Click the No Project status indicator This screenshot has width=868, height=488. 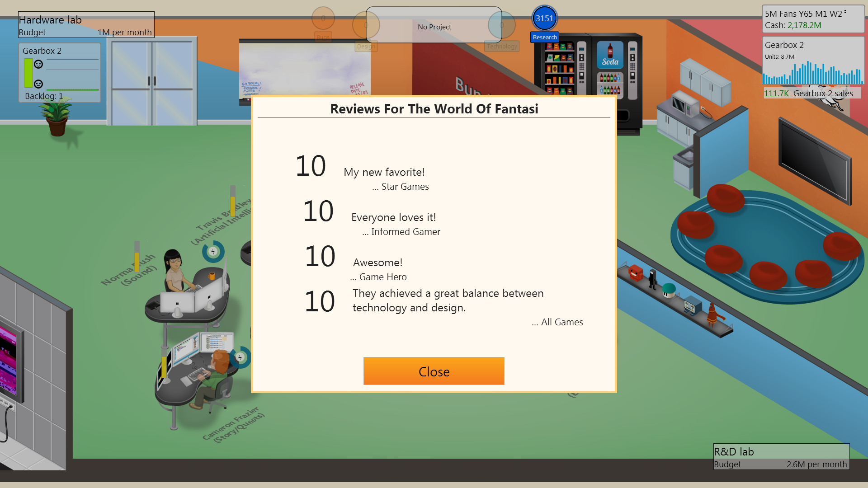click(x=434, y=27)
